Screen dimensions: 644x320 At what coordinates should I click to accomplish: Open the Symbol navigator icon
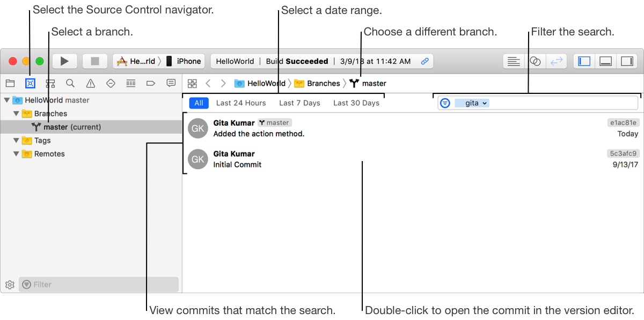pyautogui.click(x=50, y=83)
